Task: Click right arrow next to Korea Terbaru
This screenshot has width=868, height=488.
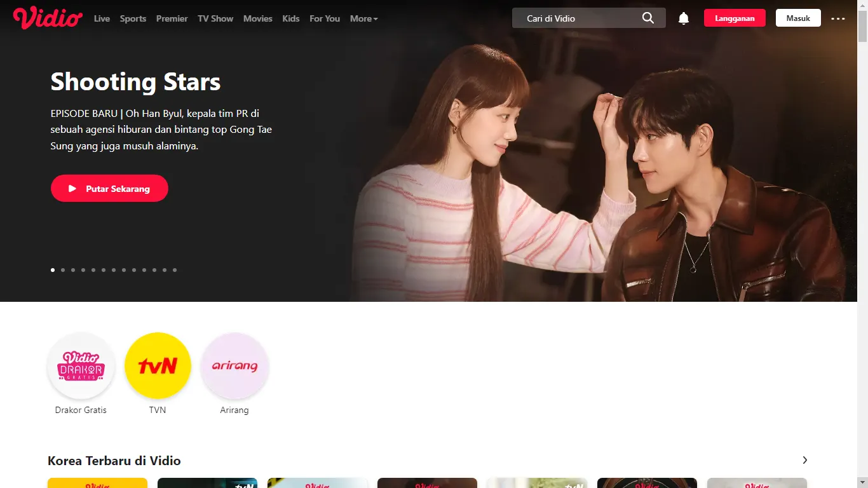Action: pyautogui.click(x=804, y=460)
